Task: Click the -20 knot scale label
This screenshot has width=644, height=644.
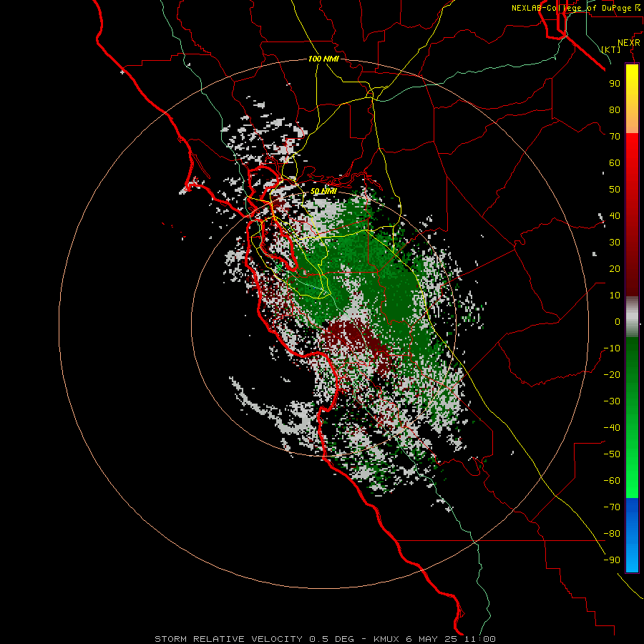Action: pos(612,374)
